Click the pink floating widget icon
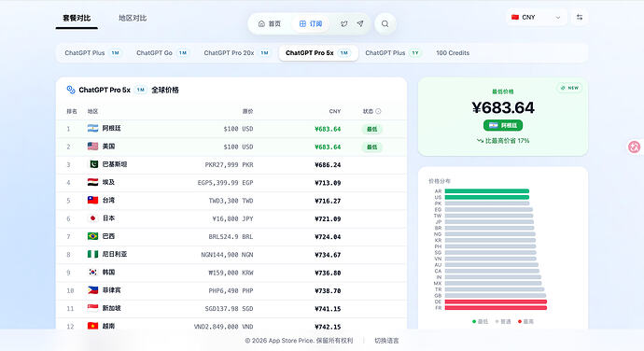Screen dimensions: 644x351 (634, 147)
